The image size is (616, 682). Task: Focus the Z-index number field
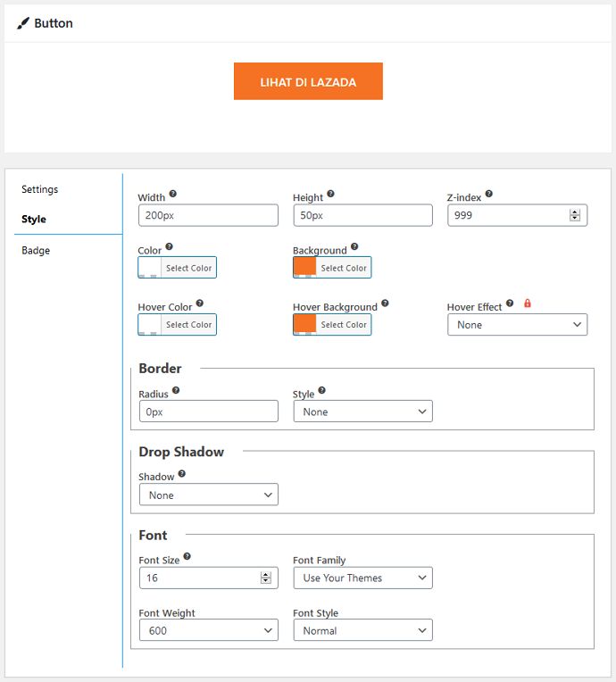point(517,215)
